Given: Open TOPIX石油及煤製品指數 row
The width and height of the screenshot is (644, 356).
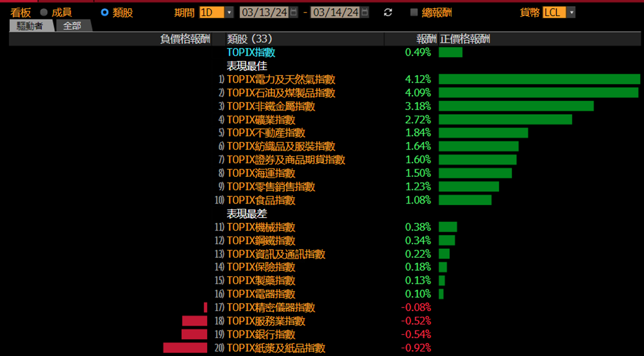Looking at the screenshot, I should (281, 92).
